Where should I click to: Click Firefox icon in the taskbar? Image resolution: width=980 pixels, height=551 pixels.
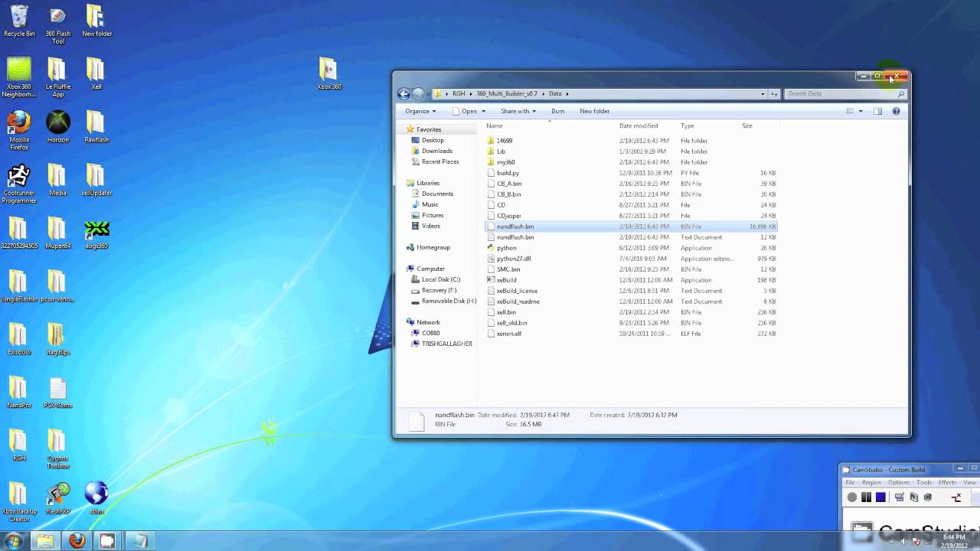coord(77,541)
